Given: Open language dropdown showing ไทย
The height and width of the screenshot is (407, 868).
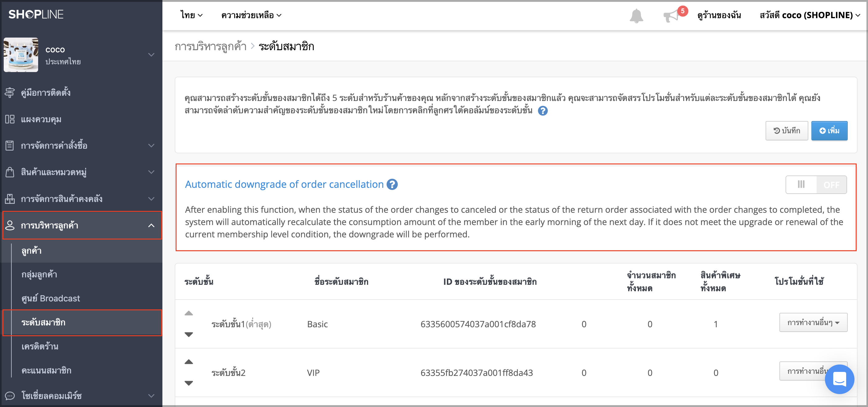Looking at the screenshot, I should tap(191, 15).
